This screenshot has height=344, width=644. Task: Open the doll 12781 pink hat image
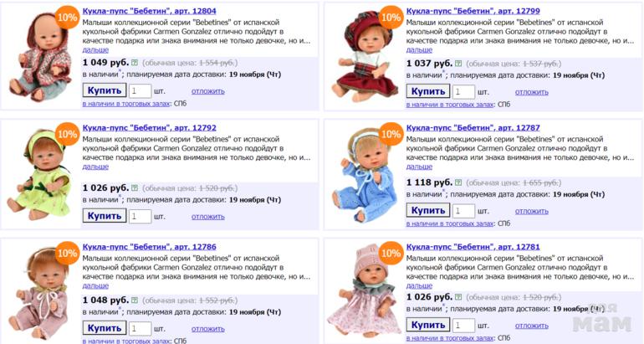[364, 290]
